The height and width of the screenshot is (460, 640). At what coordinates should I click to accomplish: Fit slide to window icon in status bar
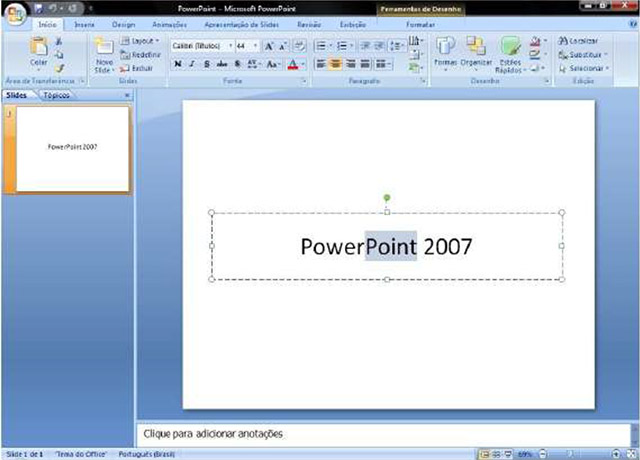tap(631, 454)
